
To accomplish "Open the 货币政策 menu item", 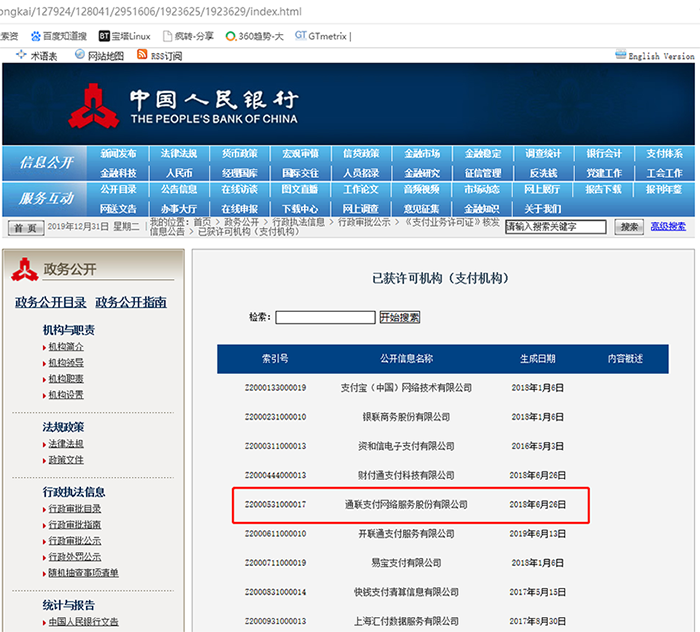I will (x=240, y=154).
